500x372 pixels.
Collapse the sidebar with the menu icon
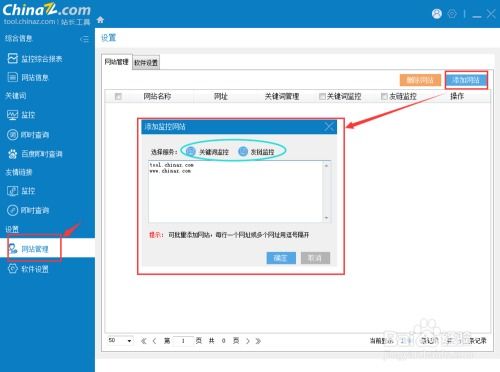point(84,39)
